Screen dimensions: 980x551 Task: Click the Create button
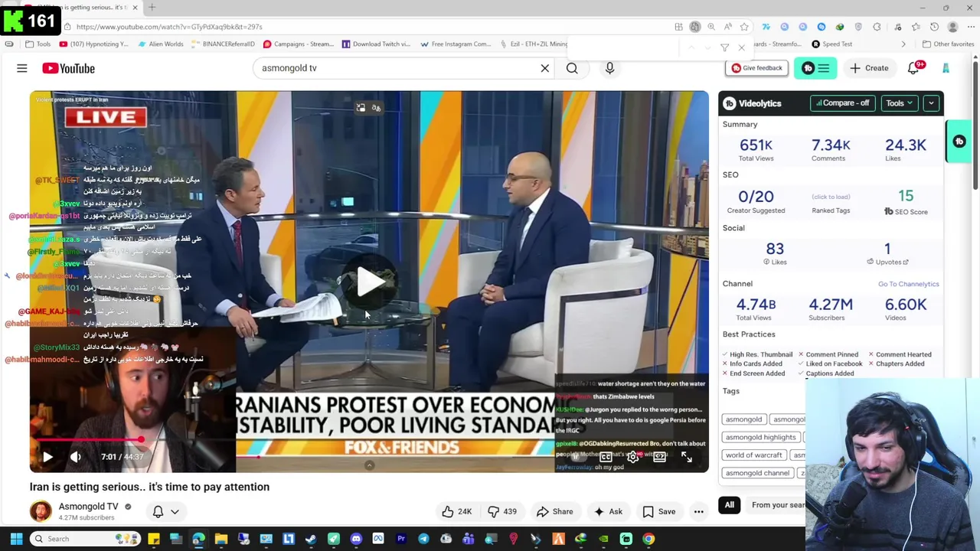click(869, 68)
